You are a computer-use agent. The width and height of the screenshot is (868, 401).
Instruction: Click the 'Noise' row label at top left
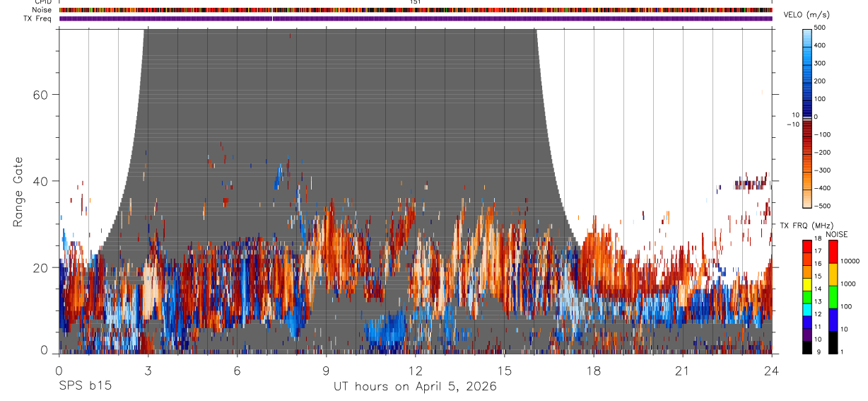click(41, 10)
